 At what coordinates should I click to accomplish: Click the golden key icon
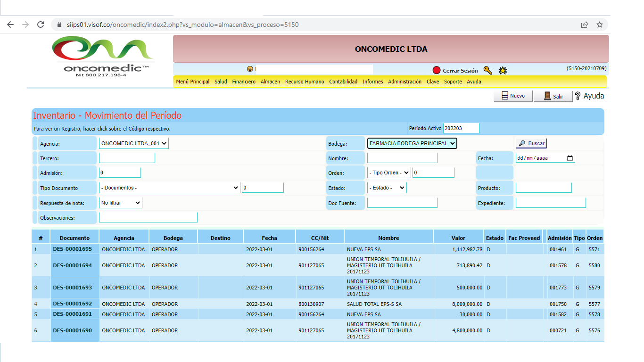click(487, 70)
